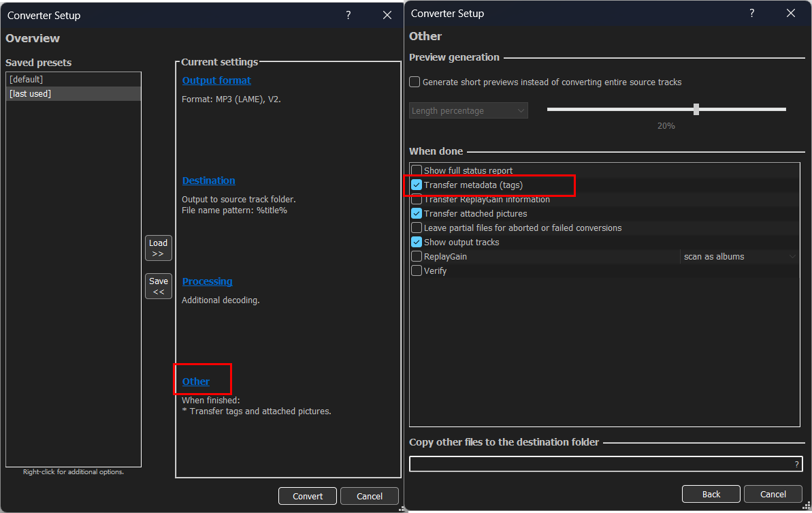
Task: Open the Length percentage dropdown
Action: tap(468, 110)
